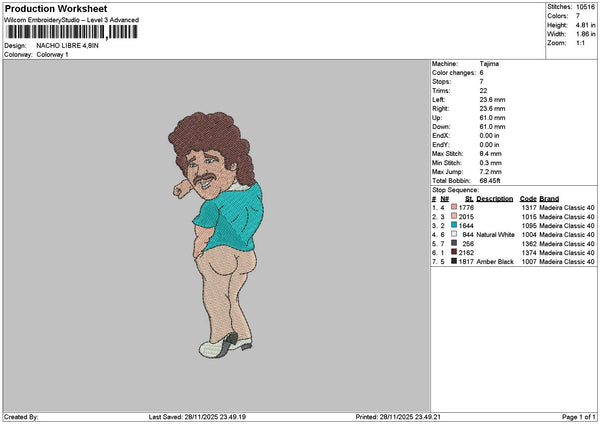Click the Colors count '7' in header
Screen dimensions: 600x424
point(578,16)
